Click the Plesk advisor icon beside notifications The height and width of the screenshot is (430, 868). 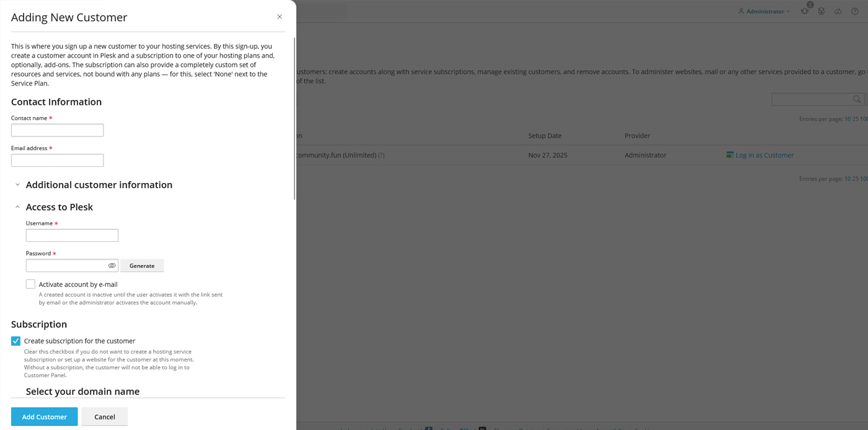click(821, 11)
